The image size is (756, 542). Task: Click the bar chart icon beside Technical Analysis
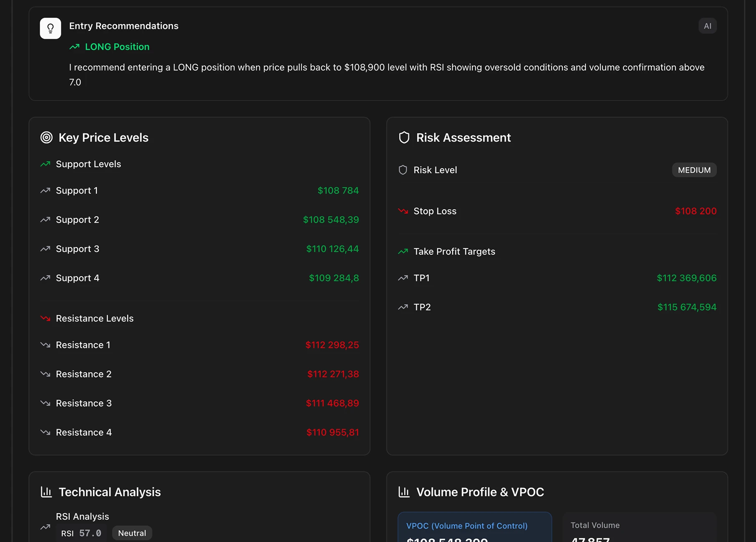46,492
